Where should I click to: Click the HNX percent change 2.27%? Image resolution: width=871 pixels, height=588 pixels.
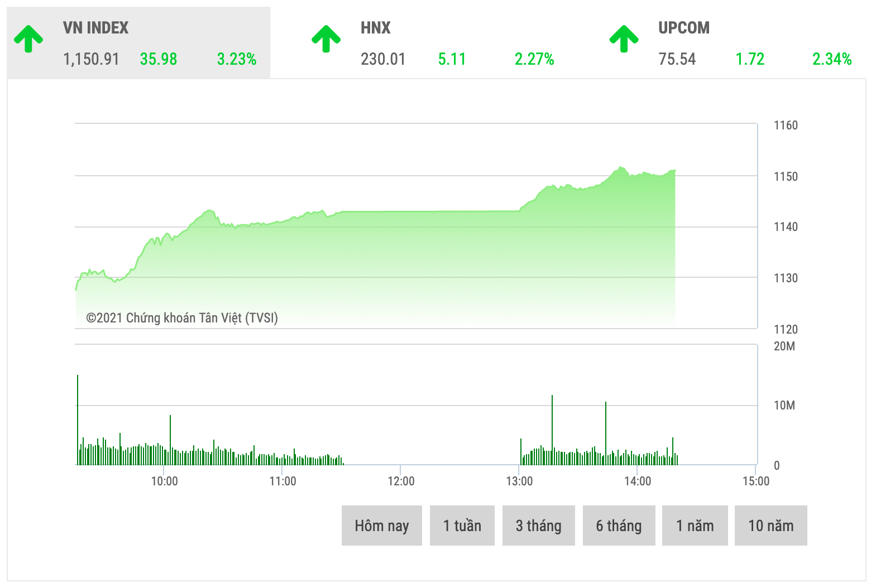click(534, 59)
